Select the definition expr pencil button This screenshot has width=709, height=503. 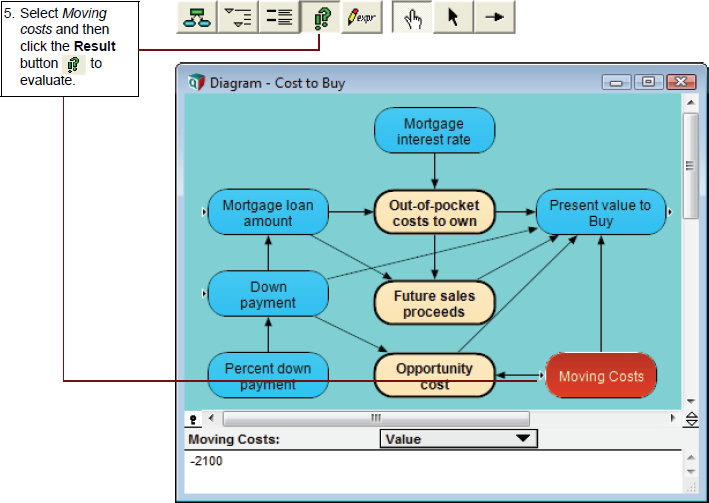click(362, 17)
